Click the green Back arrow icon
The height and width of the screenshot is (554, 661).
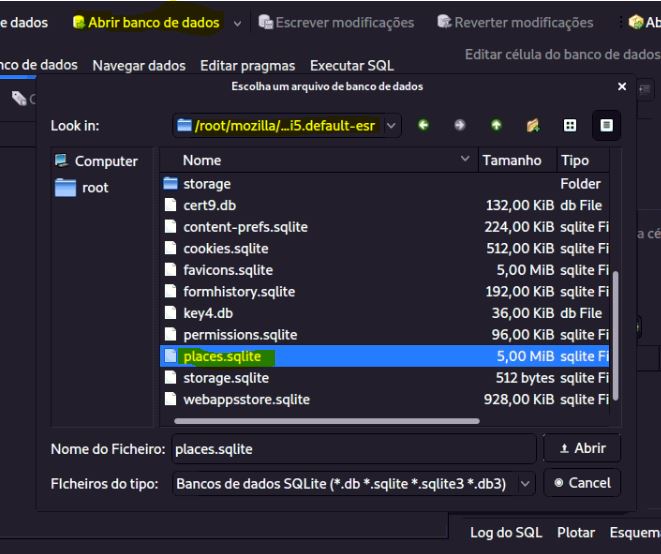pos(423,126)
